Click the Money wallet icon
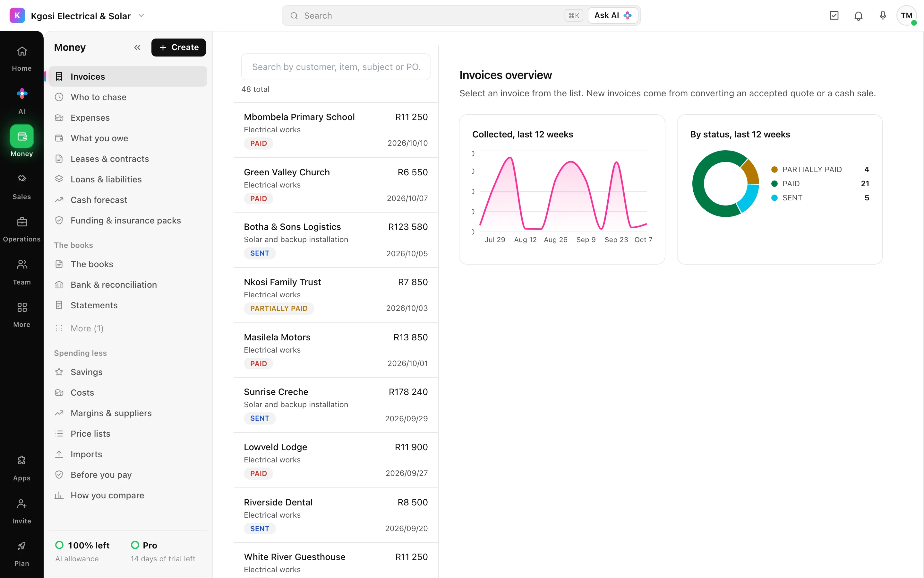This screenshot has width=924, height=578. pyautogui.click(x=22, y=136)
